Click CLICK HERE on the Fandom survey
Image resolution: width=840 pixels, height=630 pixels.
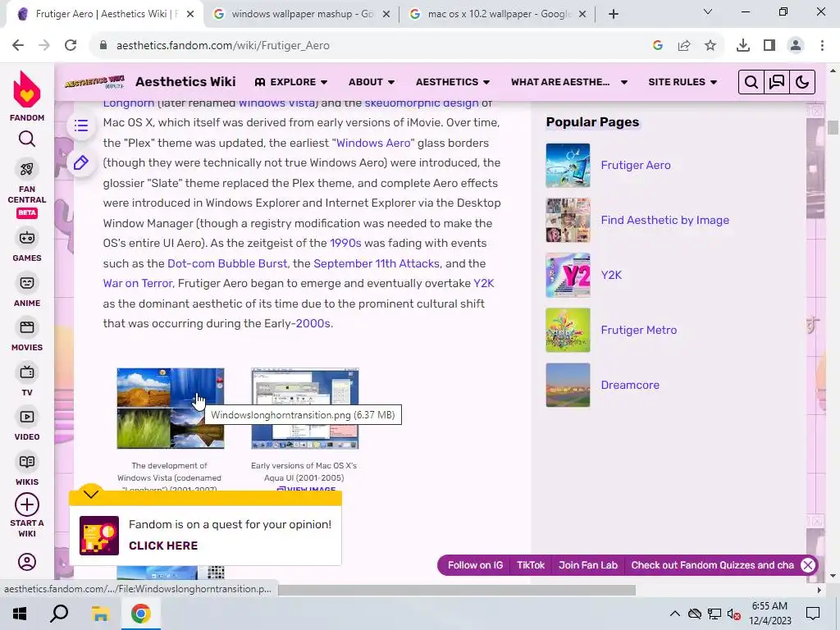point(163,546)
